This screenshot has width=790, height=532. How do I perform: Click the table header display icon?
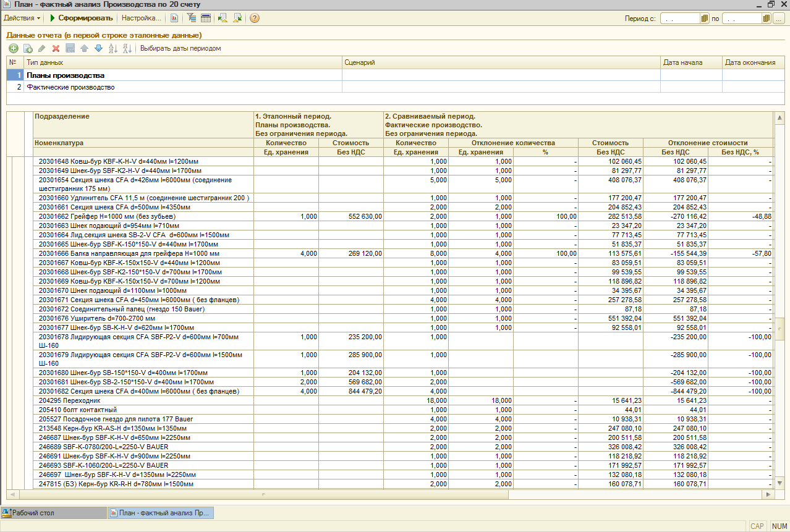tap(206, 18)
